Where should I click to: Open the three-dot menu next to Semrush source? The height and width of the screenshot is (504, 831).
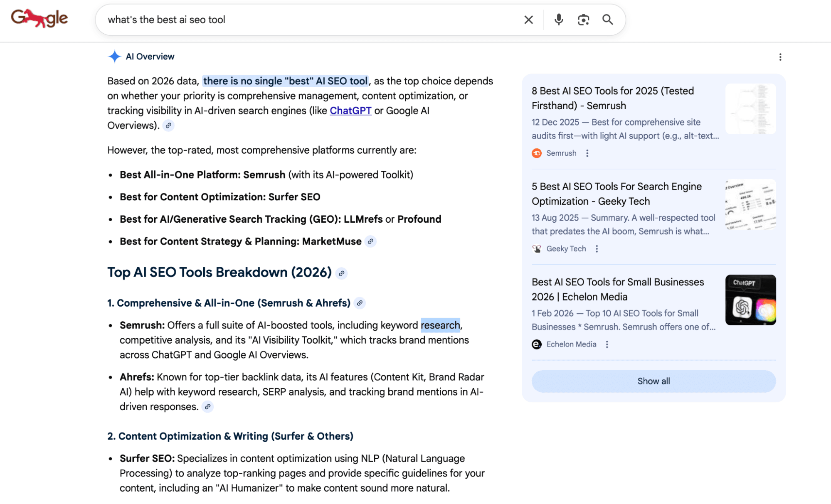[587, 153]
